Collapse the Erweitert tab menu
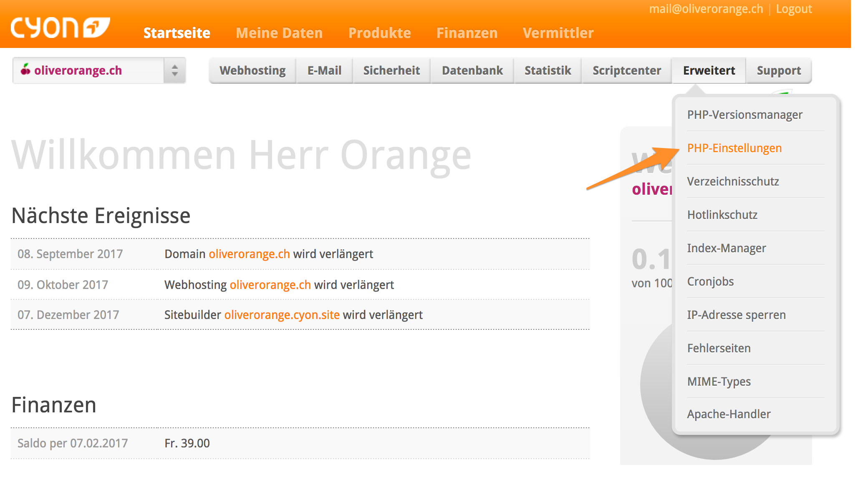The width and height of the screenshot is (868, 482). 709,70
